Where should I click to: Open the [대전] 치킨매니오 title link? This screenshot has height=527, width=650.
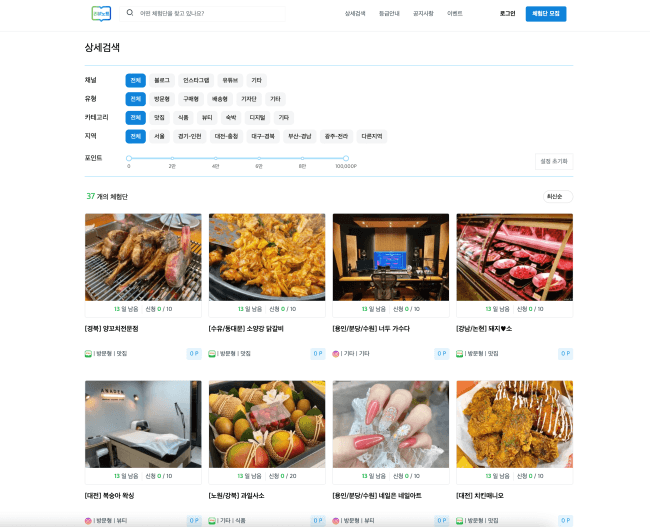point(480,496)
